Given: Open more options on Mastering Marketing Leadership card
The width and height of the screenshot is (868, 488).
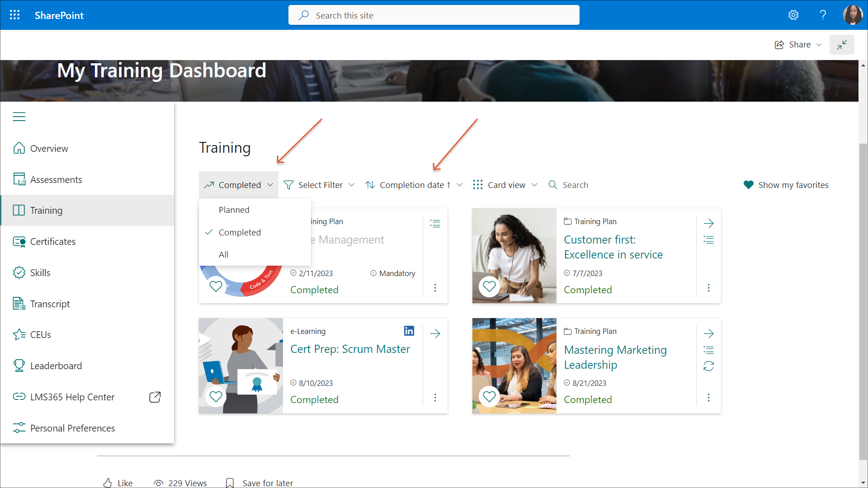Looking at the screenshot, I should [x=708, y=398].
